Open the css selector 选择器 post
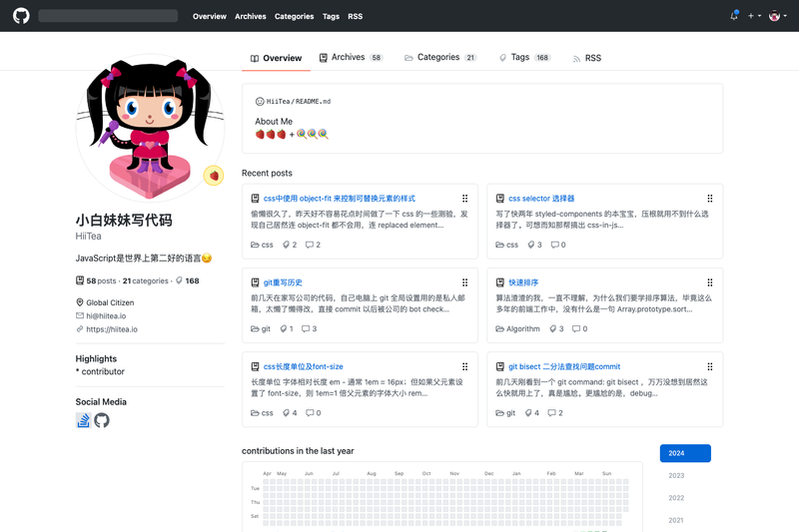Viewport: 799px width, 532px height. [541, 199]
